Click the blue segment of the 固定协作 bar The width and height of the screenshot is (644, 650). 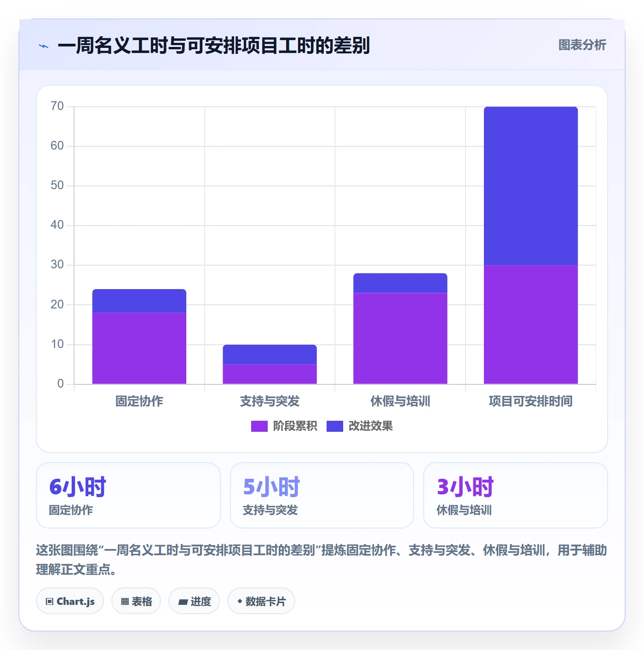139,301
